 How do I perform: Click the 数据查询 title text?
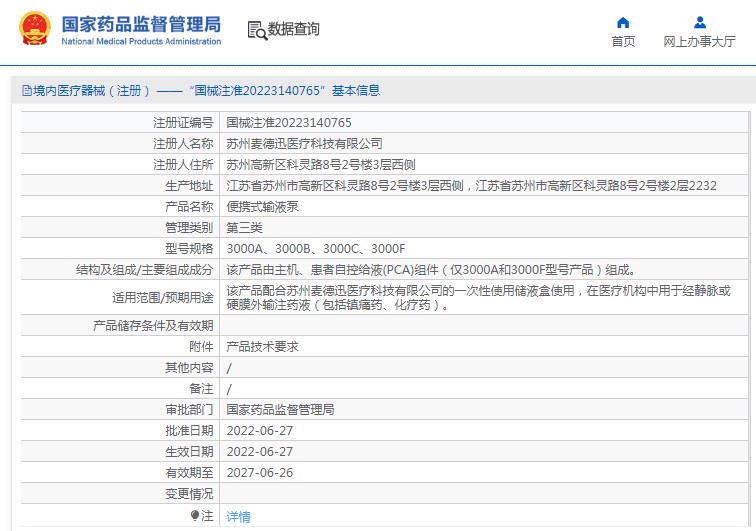click(x=293, y=29)
